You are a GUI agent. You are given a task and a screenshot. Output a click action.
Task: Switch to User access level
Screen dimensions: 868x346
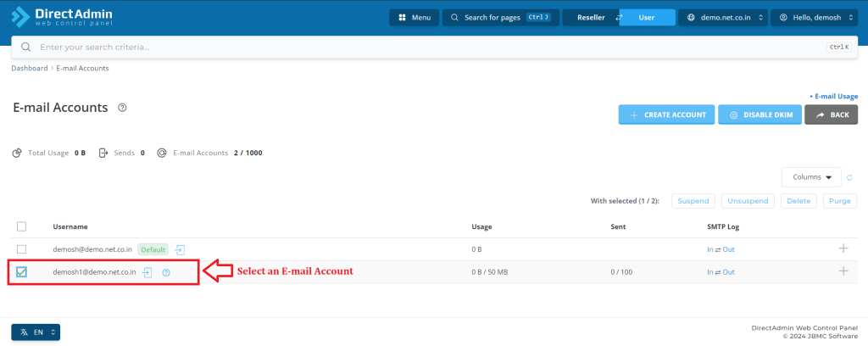pyautogui.click(x=647, y=18)
